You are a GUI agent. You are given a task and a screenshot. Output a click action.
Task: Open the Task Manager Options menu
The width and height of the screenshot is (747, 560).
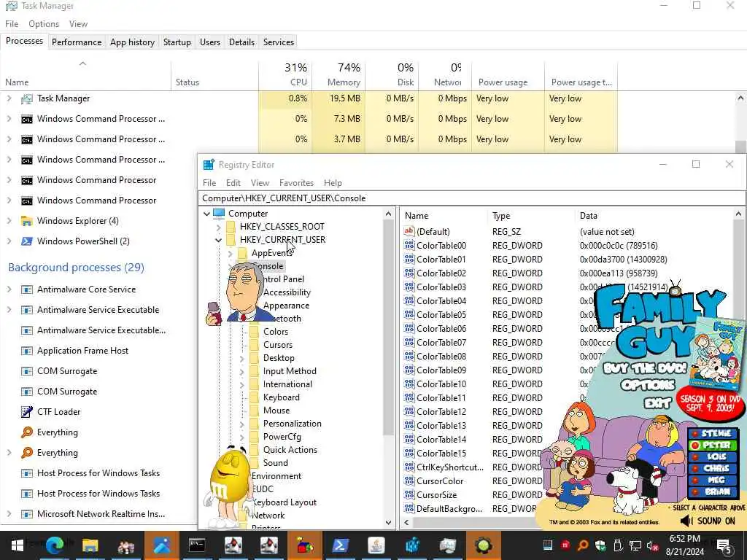point(44,24)
